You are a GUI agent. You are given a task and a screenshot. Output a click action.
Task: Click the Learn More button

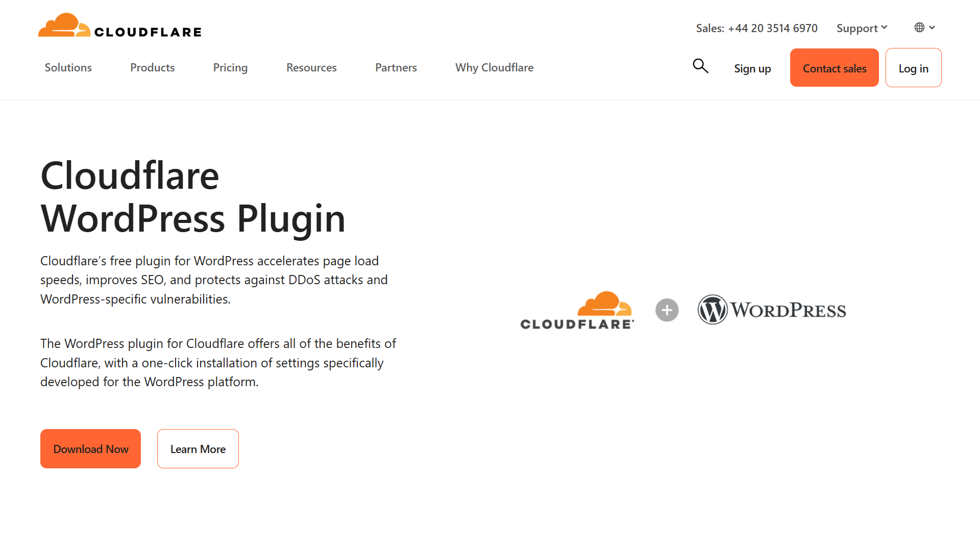(198, 448)
